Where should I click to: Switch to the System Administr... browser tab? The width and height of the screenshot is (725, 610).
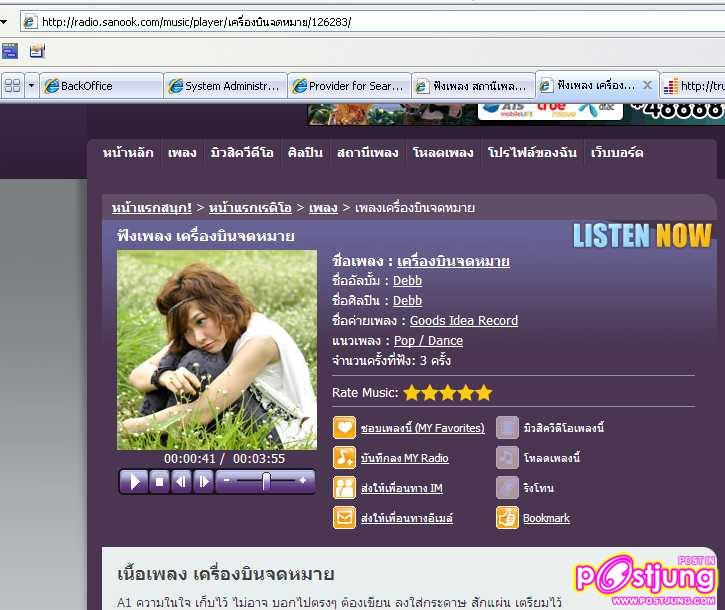coord(226,86)
